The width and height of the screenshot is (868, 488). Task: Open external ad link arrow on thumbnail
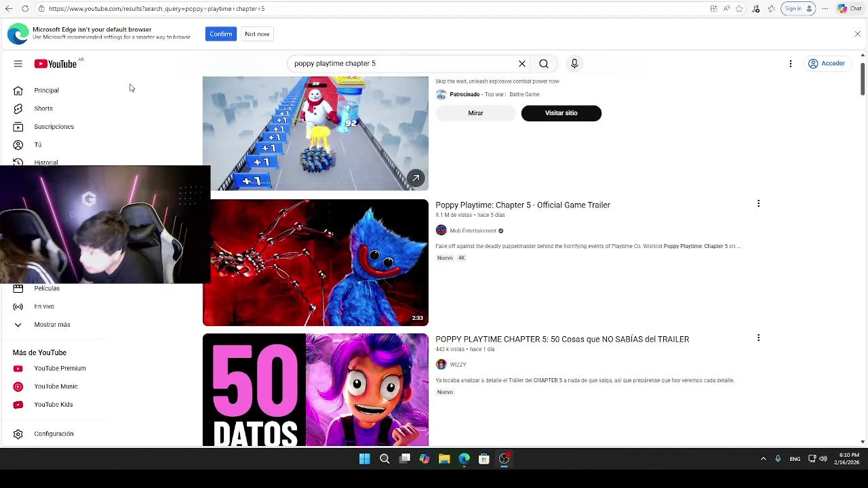tap(416, 178)
